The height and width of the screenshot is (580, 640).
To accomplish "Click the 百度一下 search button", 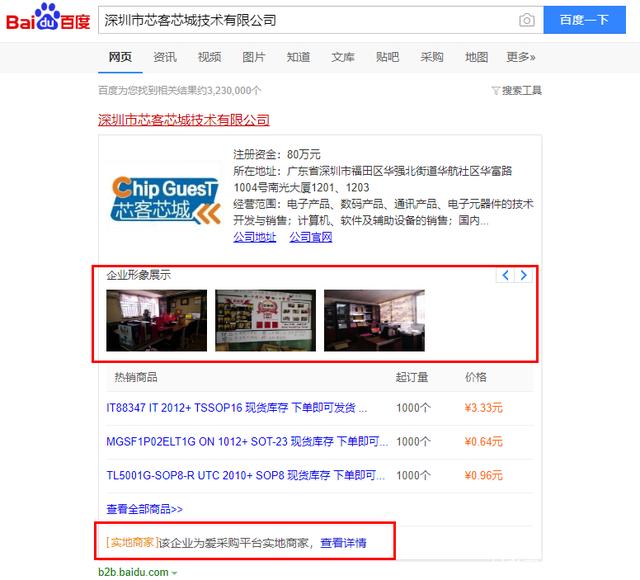I will (584, 20).
